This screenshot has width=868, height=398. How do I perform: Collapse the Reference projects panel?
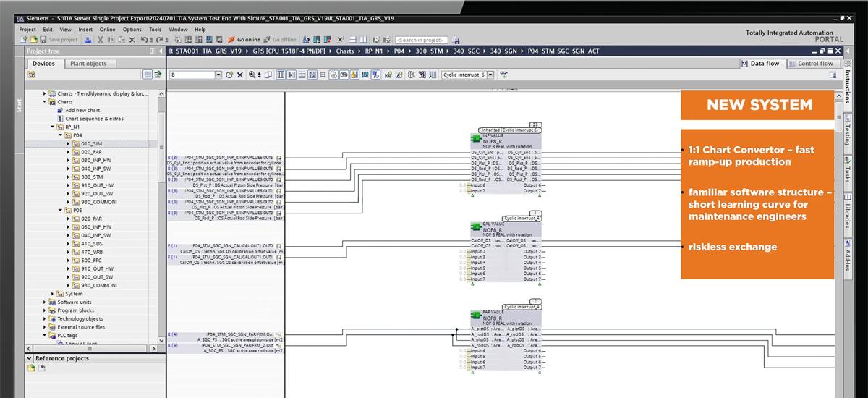(30, 358)
